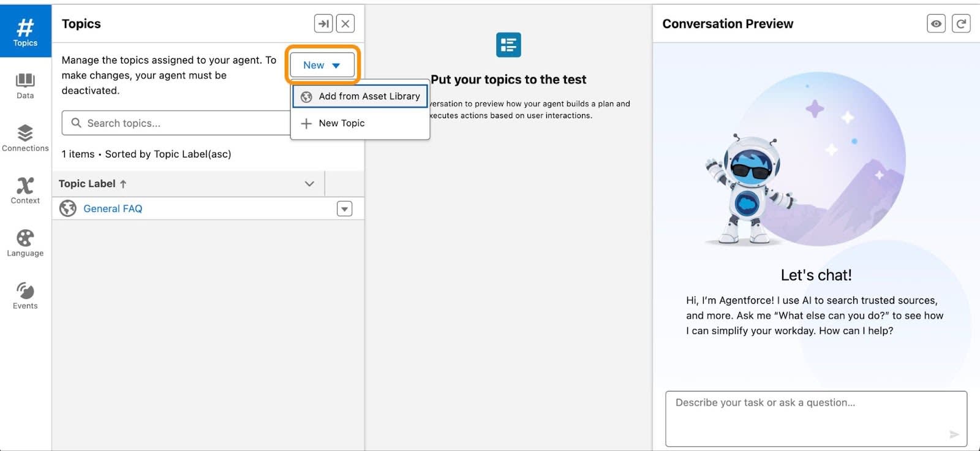
Task: Expand the Topic Label column chevron menu
Action: point(309,184)
